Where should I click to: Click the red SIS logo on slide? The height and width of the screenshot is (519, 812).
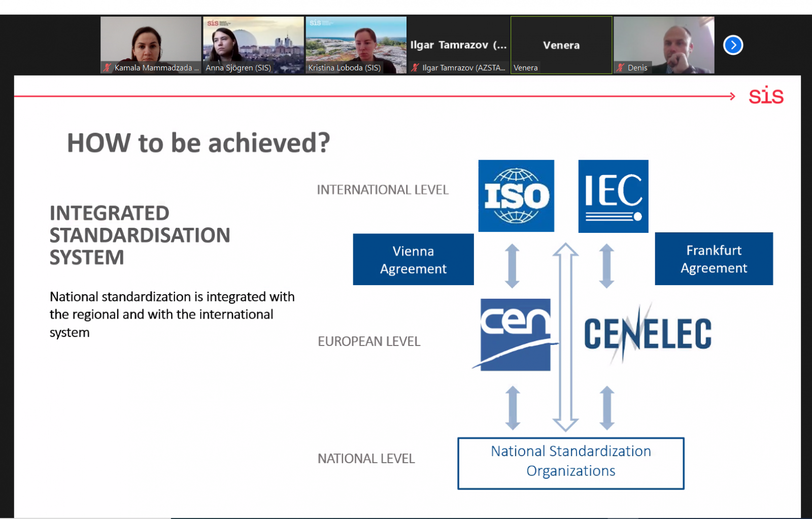766,95
